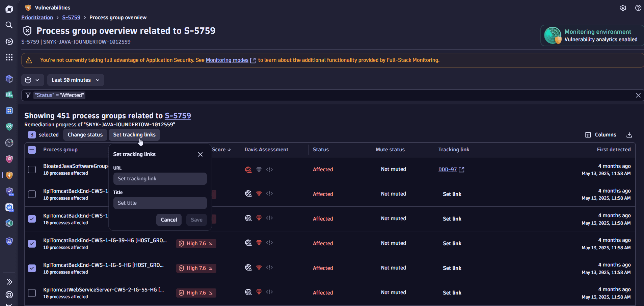Sort by the Process group column header

point(60,150)
